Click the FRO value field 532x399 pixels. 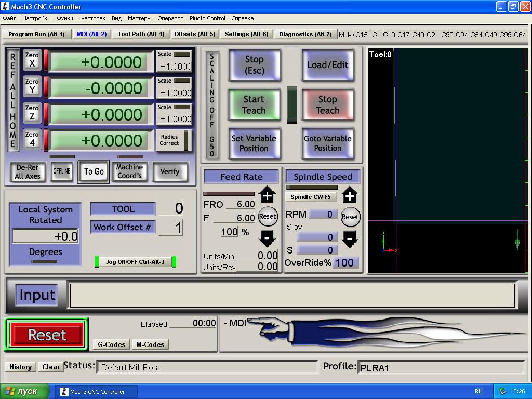[240, 204]
